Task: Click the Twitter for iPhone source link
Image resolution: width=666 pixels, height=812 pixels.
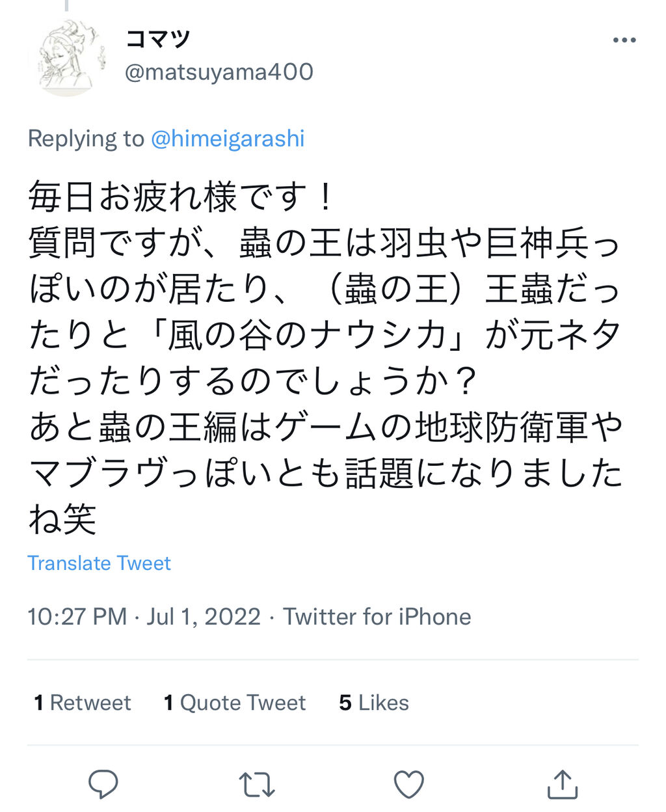Action: point(377,616)
